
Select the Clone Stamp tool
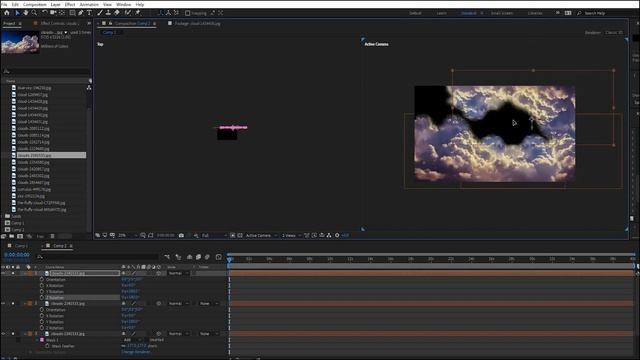coord(108,13)
